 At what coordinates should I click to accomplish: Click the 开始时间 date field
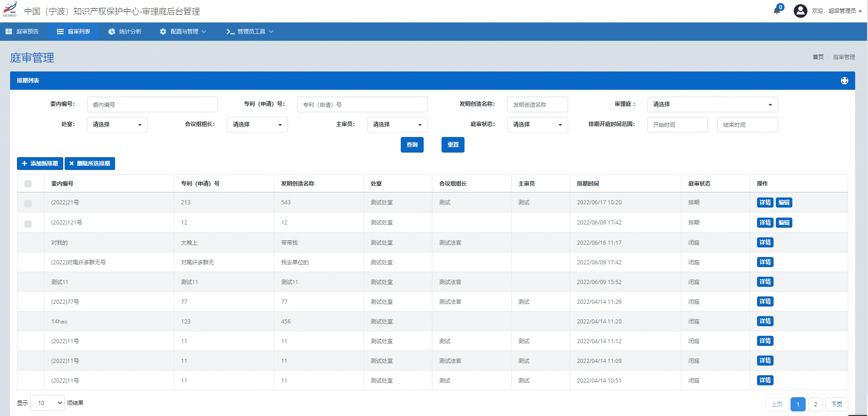[677, 125]
